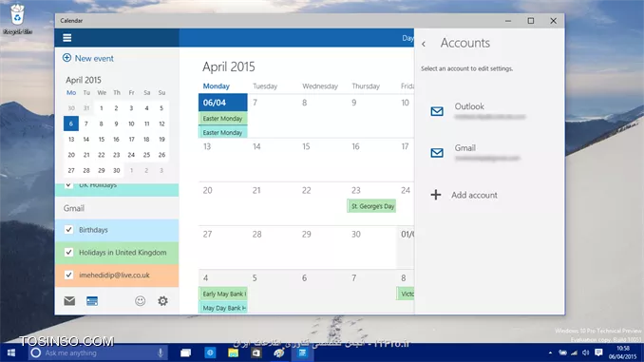Click the Outlook envelope icon
Viewport: 644px width, 362px height.
pos(437,111)
